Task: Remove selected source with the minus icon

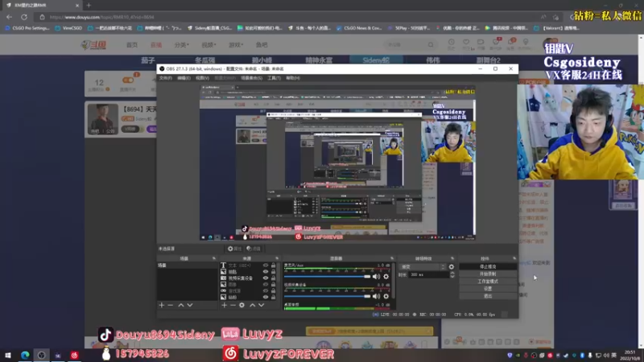Action: coord(233,305)
